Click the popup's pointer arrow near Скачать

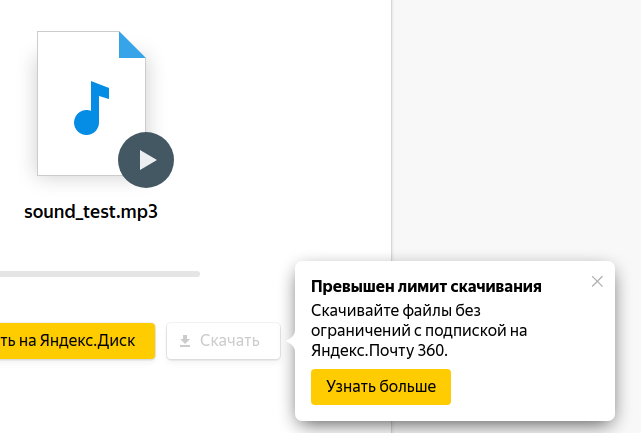[x=290, y=342]
